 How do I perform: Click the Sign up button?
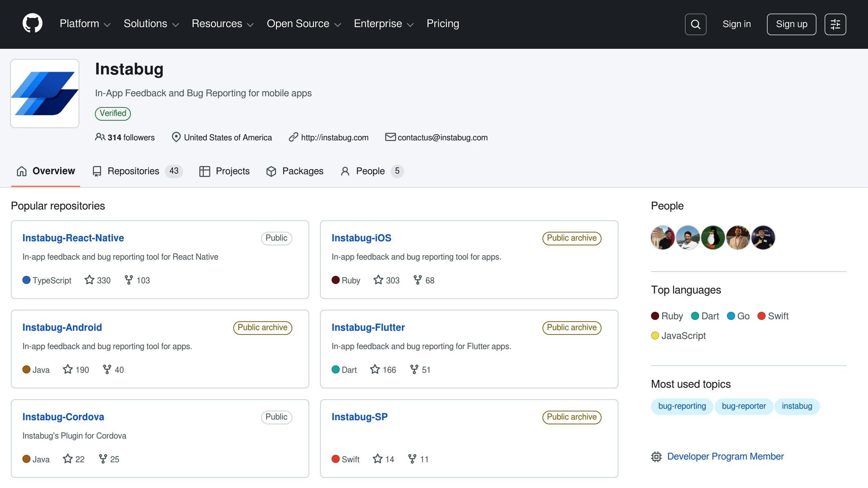[x=791, y=24]
